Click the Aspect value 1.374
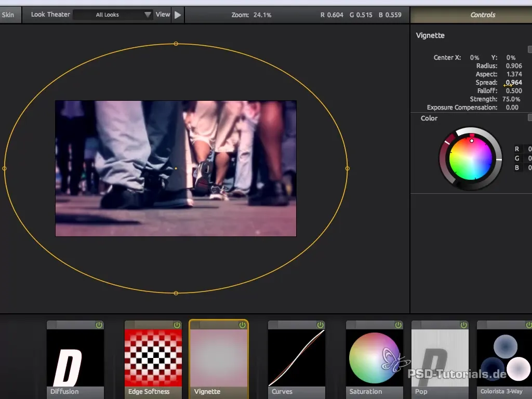The image size is (532, 399). (x=514, y=74)
